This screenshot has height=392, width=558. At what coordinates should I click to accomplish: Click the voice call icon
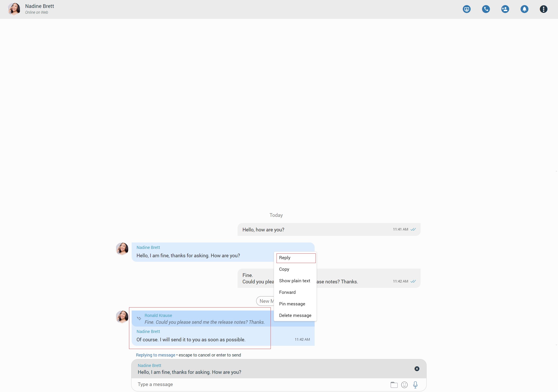pyautogui.click(x=486, y=9)
